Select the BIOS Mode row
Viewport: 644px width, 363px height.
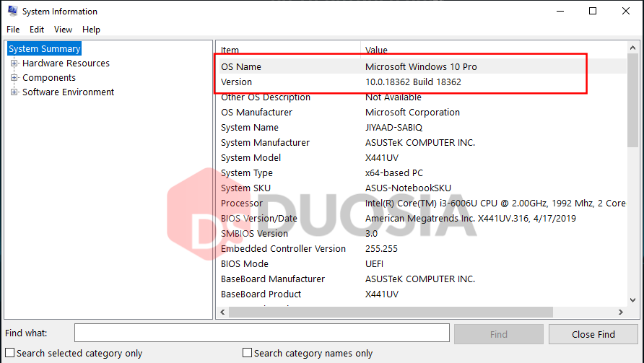pos(422,264)
